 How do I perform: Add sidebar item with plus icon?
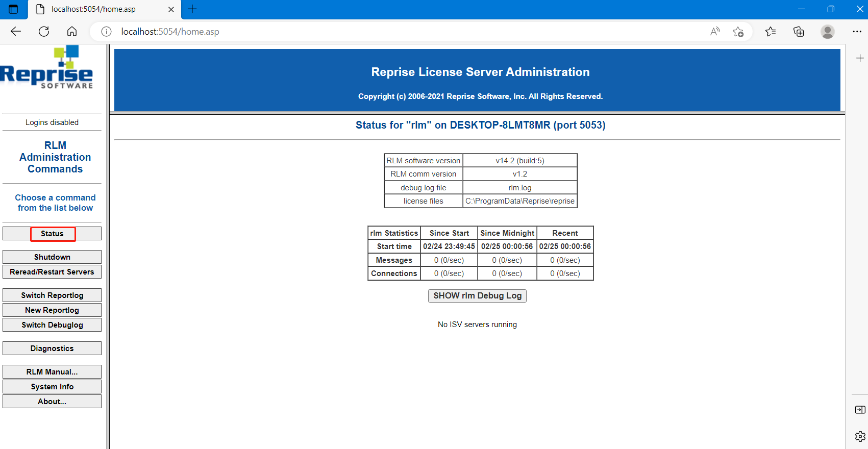point(860,58)
